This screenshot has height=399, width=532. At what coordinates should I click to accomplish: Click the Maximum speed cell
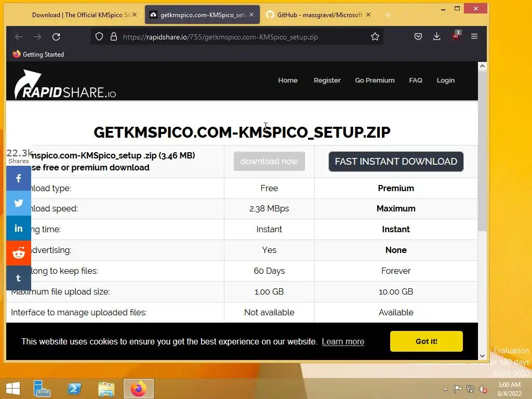click(396, 208)
